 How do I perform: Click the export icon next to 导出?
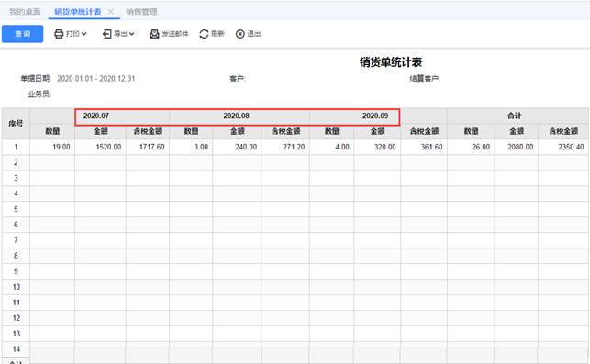[106, 34]
